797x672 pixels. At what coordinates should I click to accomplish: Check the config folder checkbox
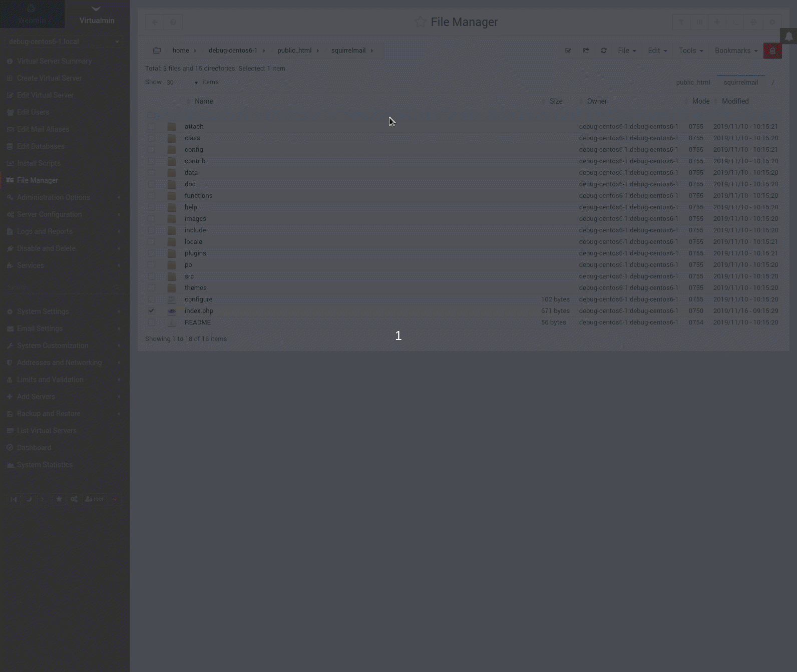click(x=151, y=150)
